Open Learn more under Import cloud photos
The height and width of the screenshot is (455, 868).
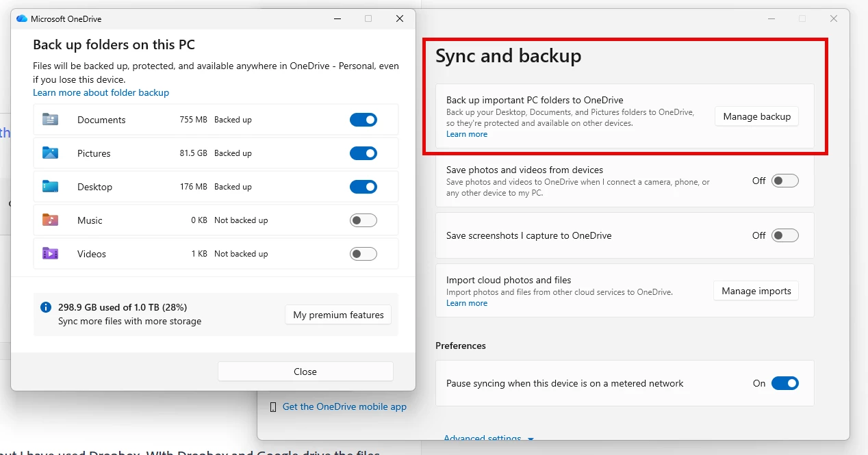(x=467, y=303)
